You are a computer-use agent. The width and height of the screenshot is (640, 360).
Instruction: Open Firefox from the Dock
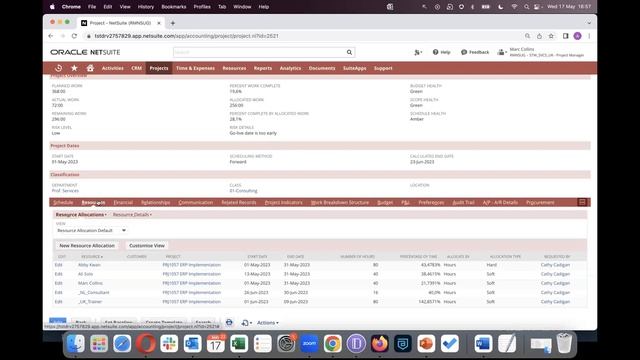coord(380,344)
